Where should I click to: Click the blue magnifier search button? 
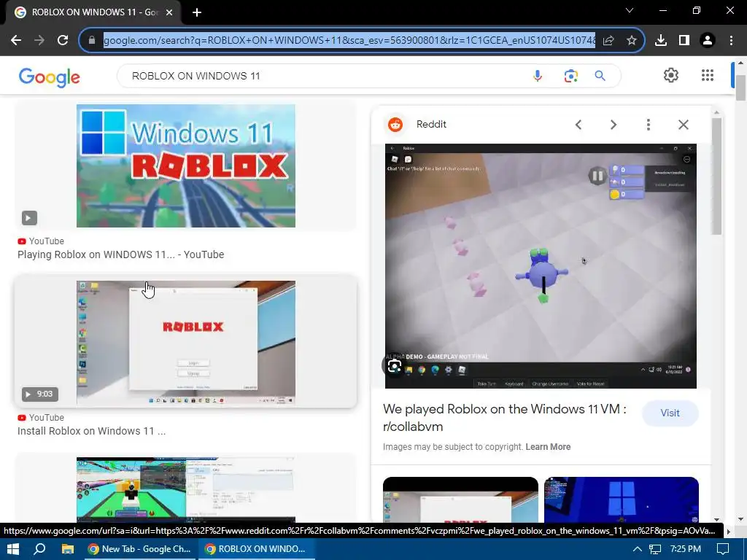point(600,76)
